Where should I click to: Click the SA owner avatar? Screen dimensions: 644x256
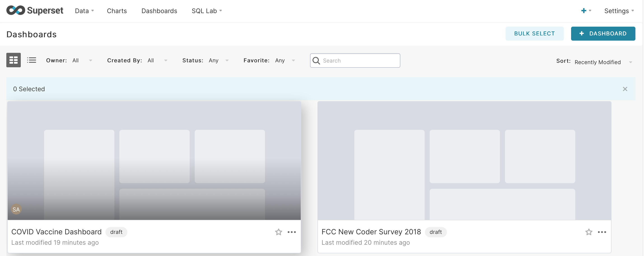tap(16, 209)
